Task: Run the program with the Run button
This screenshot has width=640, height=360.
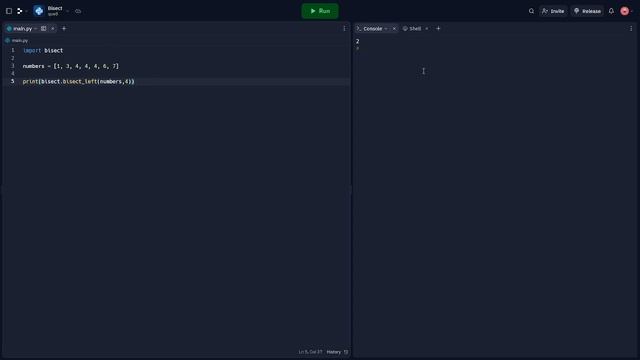Action: click(x=320, y=11)
